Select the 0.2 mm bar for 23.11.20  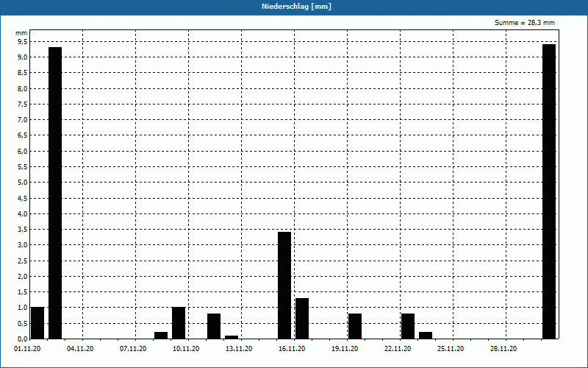tap(426, 336)
